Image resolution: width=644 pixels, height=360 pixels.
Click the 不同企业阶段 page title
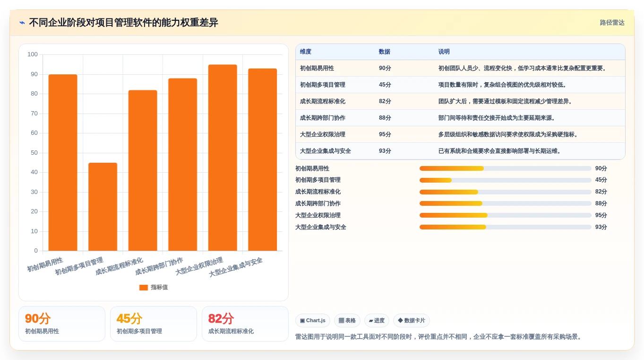coord(123,23)
